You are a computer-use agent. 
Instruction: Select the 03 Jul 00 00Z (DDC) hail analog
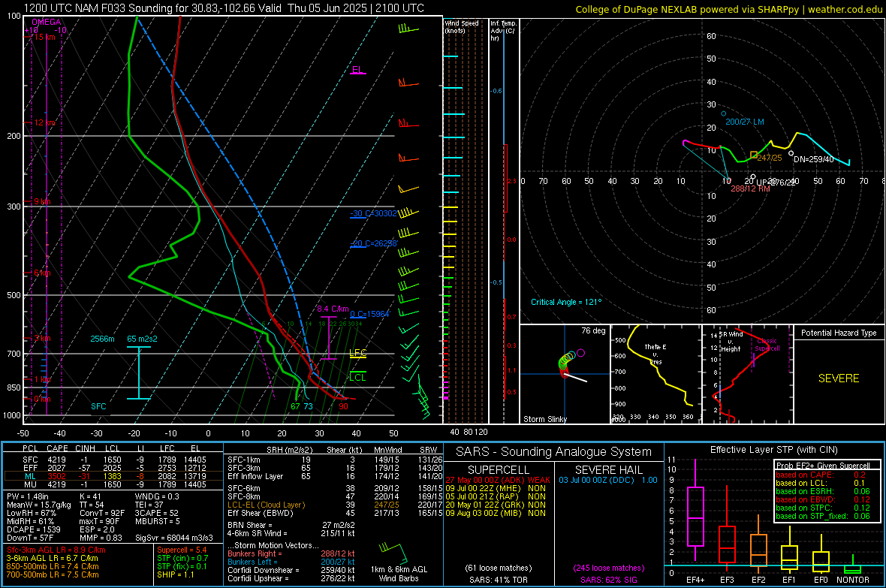[608, 480]
